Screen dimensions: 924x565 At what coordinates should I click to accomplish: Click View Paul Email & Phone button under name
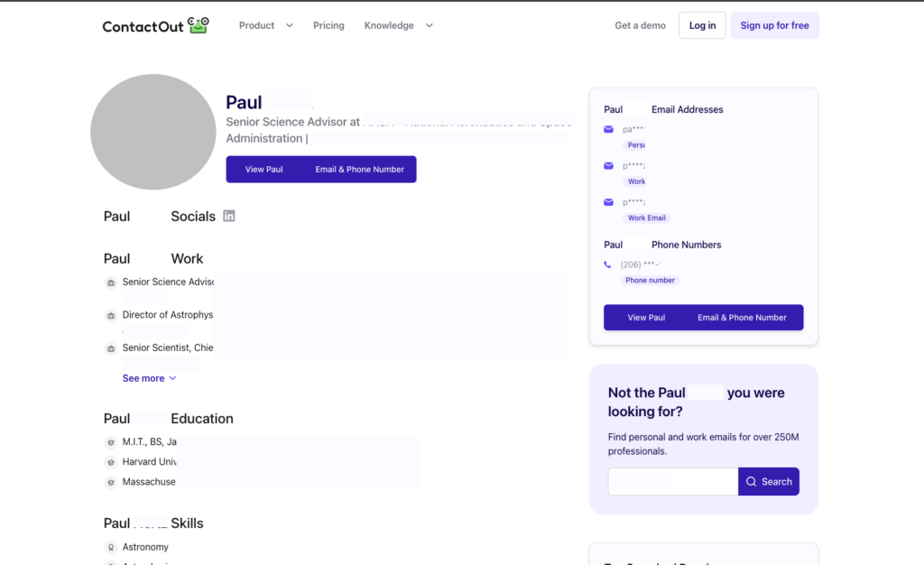tap(321, 169)
